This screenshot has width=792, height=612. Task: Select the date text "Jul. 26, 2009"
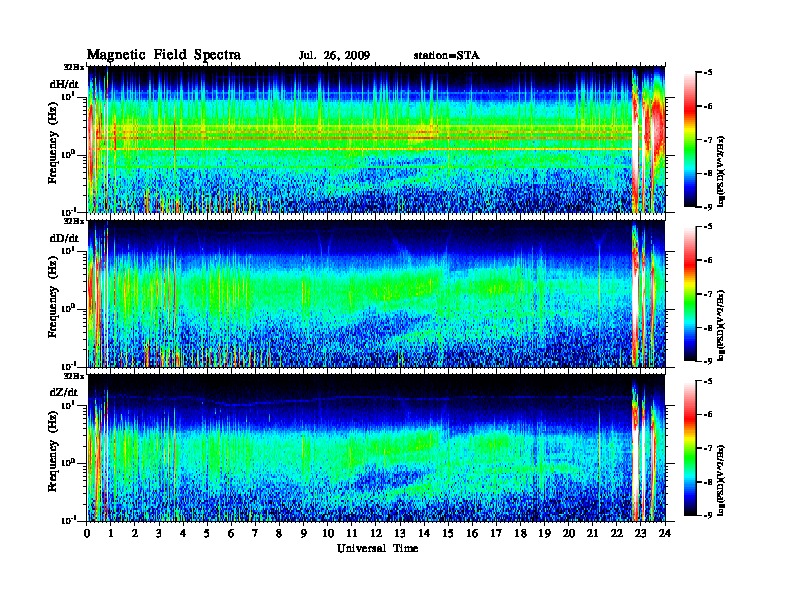[x=334, y=56]
